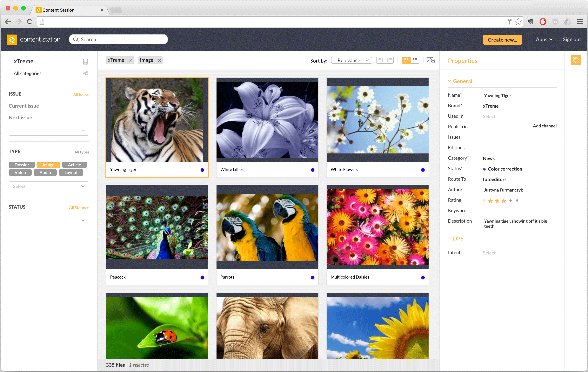Click the sort descending icon
Screen dimensions: 588x372
coord(381,60)
